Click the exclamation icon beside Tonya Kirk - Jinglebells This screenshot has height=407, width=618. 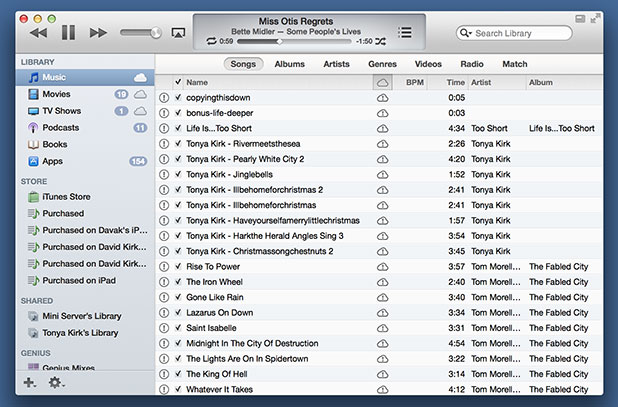(x=164, y=175)
